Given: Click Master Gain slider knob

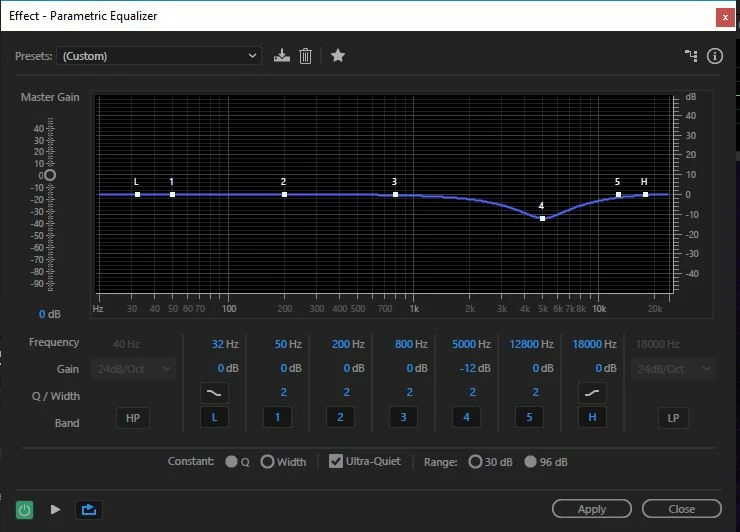Looking at the screenshot, I should (50, 176).
